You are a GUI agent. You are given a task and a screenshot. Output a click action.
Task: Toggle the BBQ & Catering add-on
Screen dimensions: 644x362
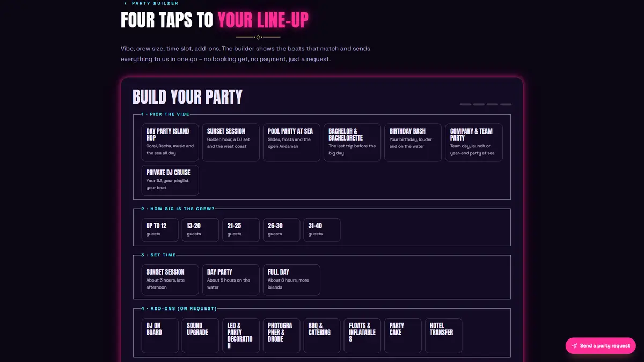[322, 336]
